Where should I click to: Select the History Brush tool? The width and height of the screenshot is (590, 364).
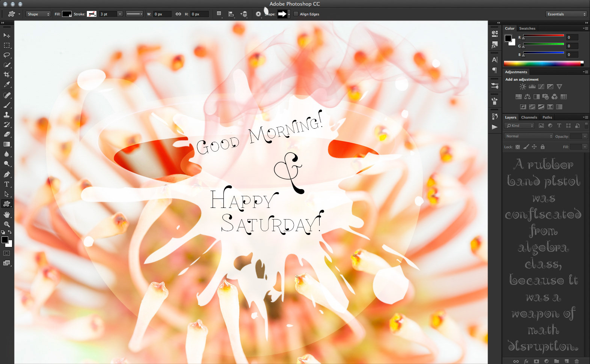pyautogui.click(x=7, y=125)
